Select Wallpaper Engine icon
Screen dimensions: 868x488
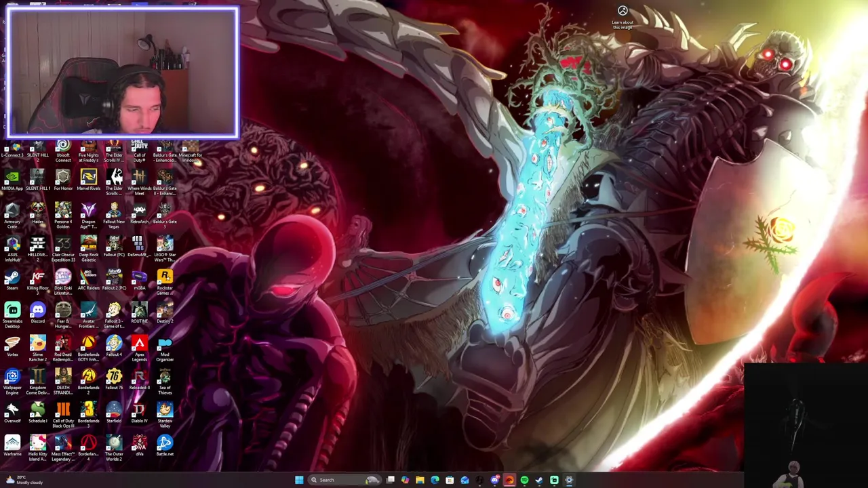click(12, 382)
